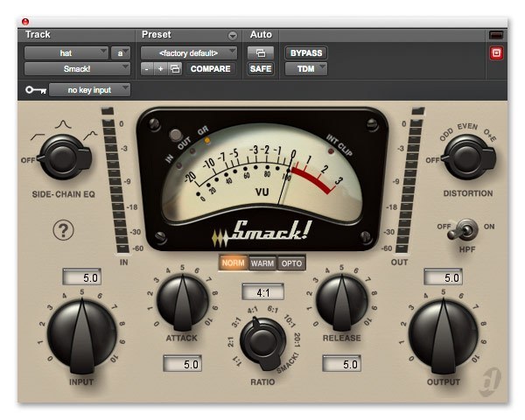Click the plug-in automation enable icon under Auto
The height and width of the screenshot is (420, 525).
click(x=261, y=52)
